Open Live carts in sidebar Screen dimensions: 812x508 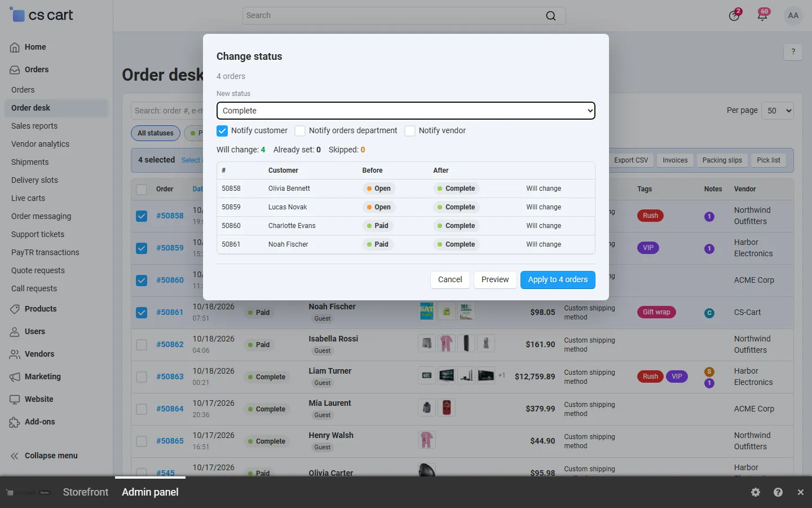tap(28, 198)
